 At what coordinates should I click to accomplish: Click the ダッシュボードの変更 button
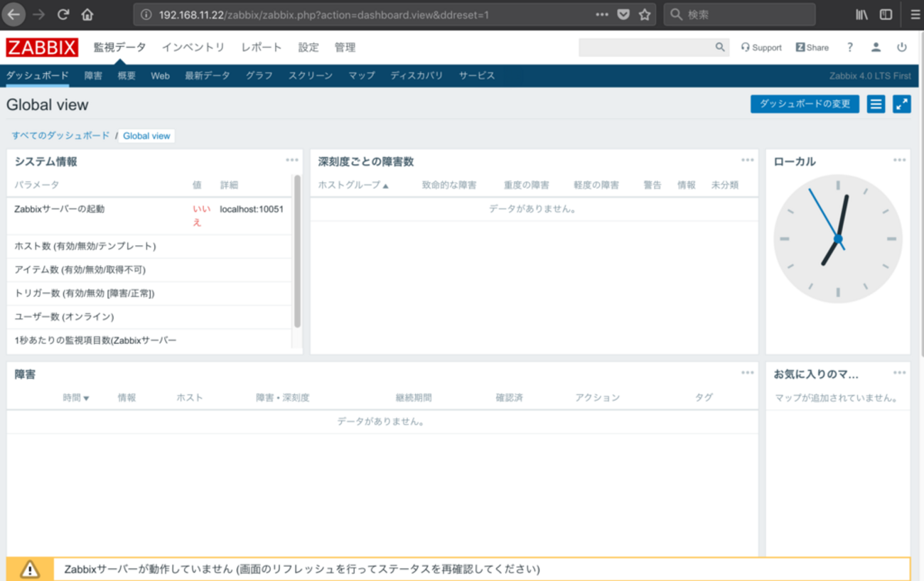tap(805, 104)
